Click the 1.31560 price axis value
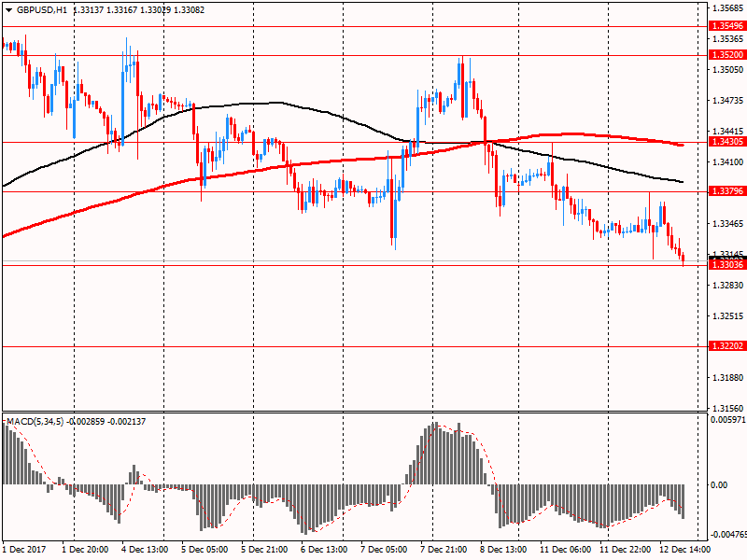 728,408
